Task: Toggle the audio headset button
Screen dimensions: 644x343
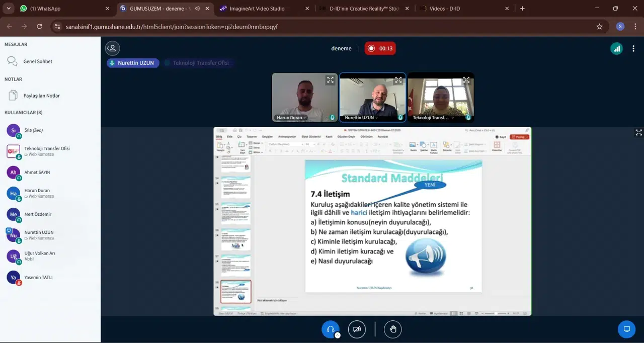Action: pos(331,329)
